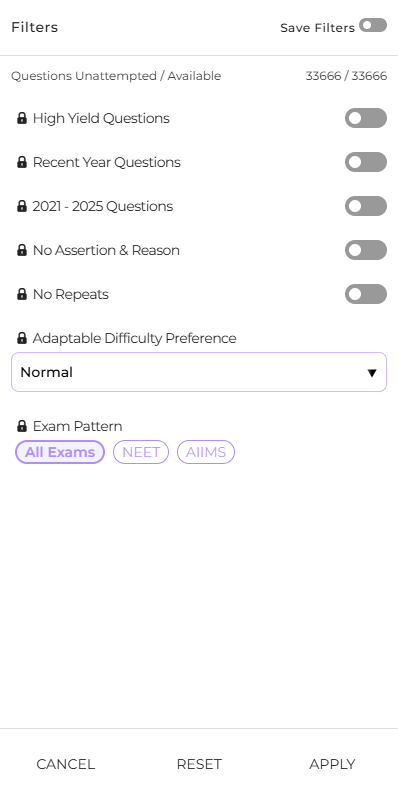Choose the AIIMS exam pattern
The height and width of the screenshot is (797, 398).
(206, 452)
